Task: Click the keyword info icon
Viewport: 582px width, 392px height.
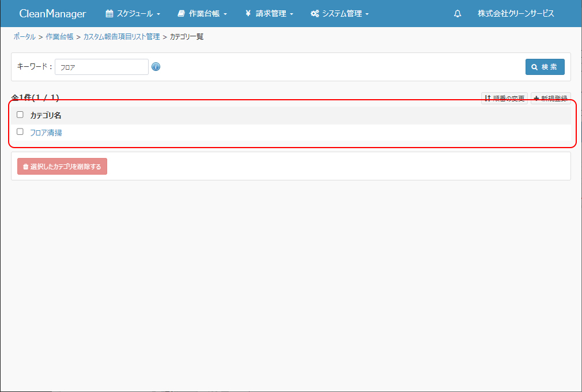Action: (x=156, y=67)
